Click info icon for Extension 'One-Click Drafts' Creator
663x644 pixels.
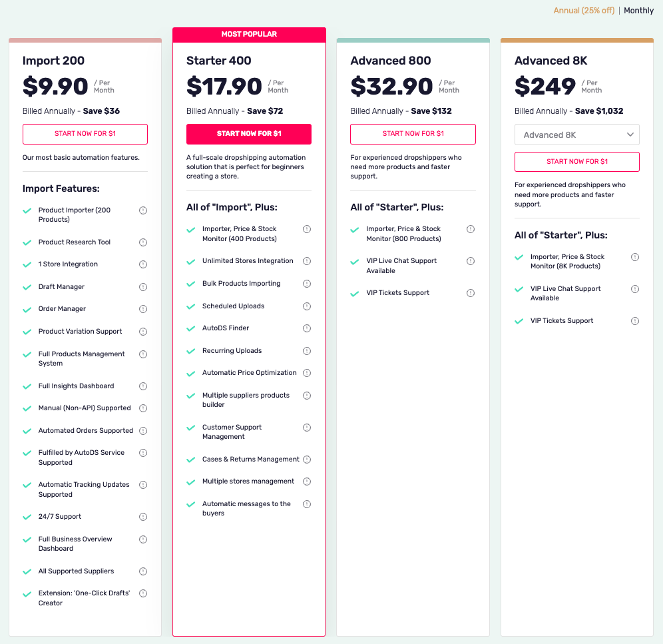point(143,593)
